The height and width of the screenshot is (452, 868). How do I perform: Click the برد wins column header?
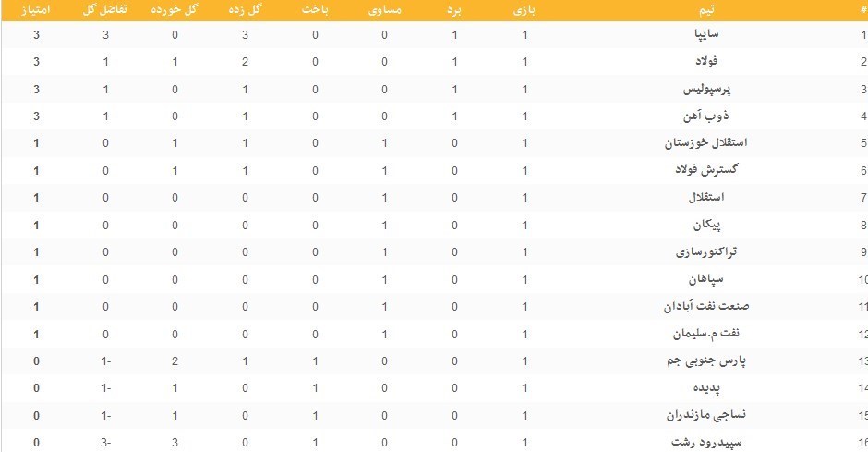point(454,10)
